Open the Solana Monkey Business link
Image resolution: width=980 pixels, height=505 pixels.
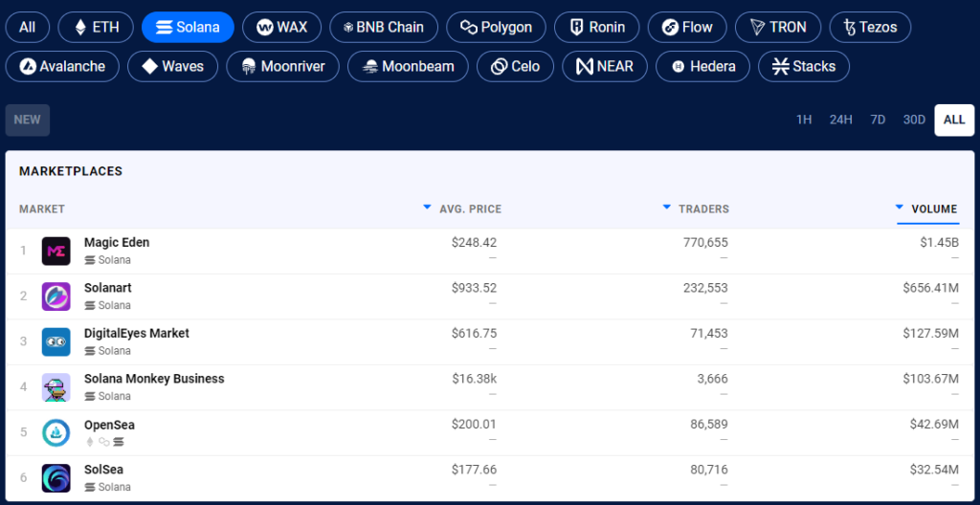click(x=154, y=379)
